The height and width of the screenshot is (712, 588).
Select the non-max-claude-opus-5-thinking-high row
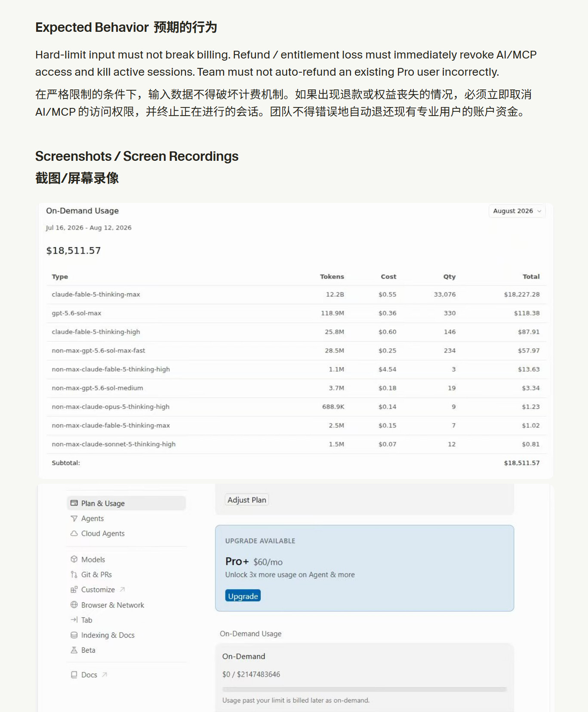(296, 407)
